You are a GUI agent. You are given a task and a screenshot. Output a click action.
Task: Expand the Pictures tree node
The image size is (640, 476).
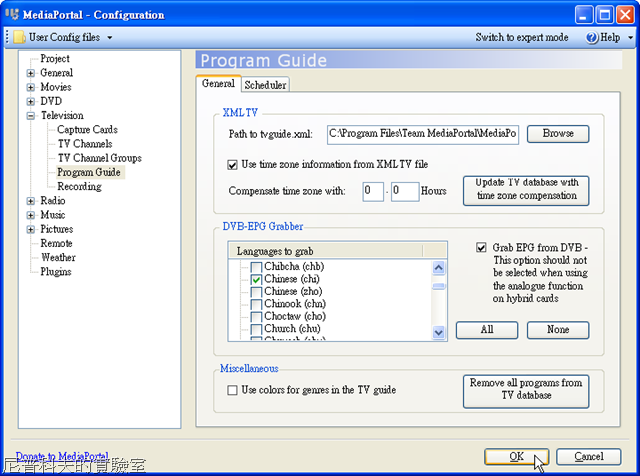pos(31,229)
